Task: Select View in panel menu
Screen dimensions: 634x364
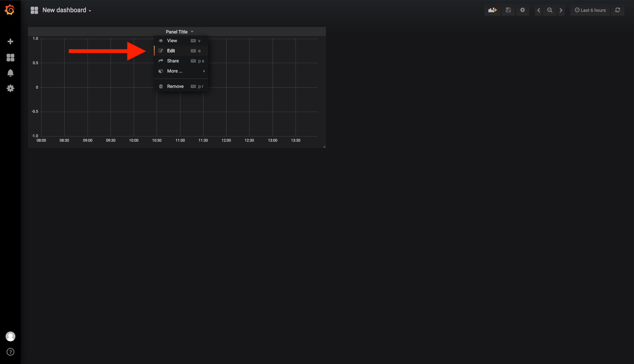Action: [x=181, y=41]
